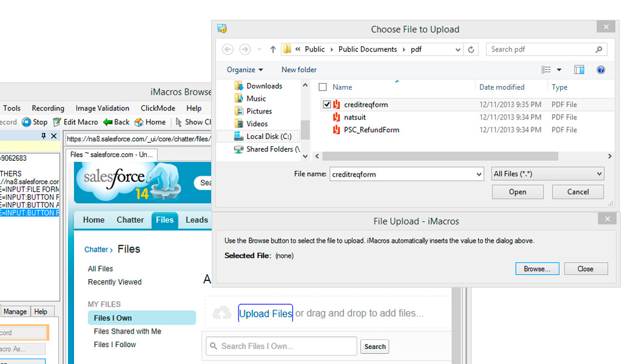The image size is (631, 364).
Task: Go up one folder level
Action: [x=273, y=50]
